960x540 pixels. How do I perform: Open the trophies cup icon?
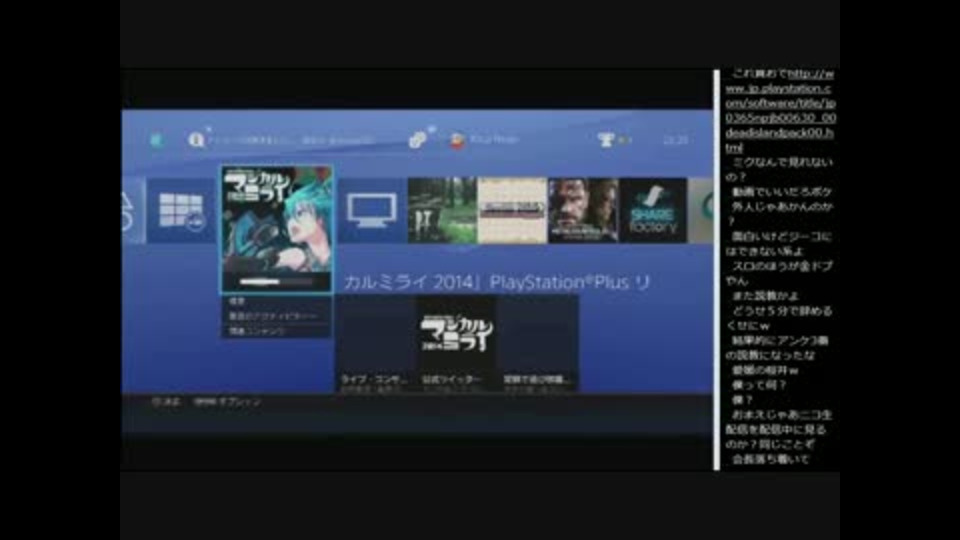tap(606, 140)
